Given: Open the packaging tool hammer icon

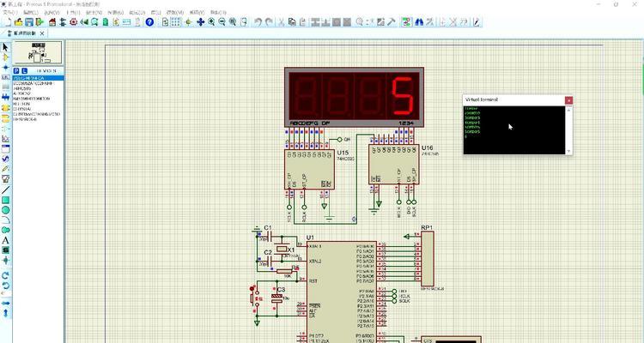Looking at the screenshot, I should pos(392,21).
